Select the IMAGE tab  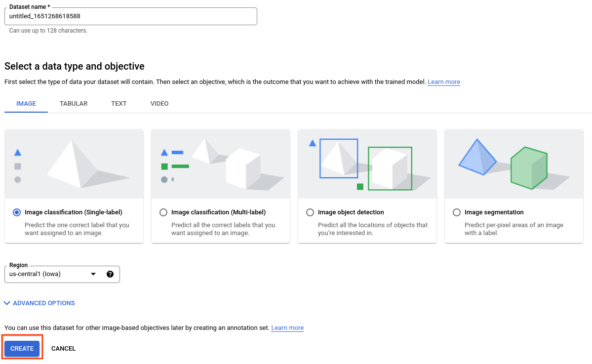coord(26,104)
